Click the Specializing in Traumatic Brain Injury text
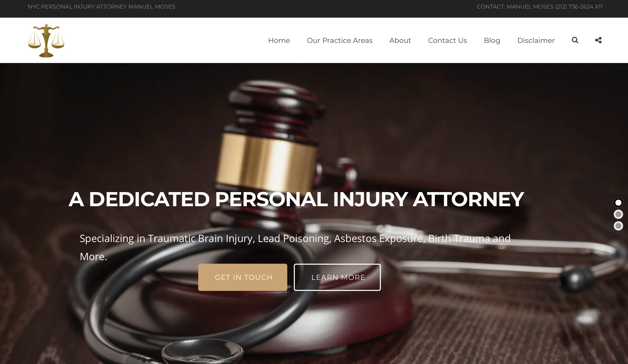This screenshot has width=628, height=364. coord(295,247)
